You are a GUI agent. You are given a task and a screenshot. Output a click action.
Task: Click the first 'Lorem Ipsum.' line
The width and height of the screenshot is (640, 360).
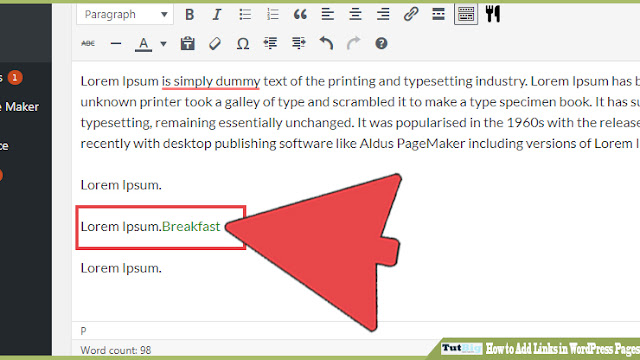click(x=121, y=185)
